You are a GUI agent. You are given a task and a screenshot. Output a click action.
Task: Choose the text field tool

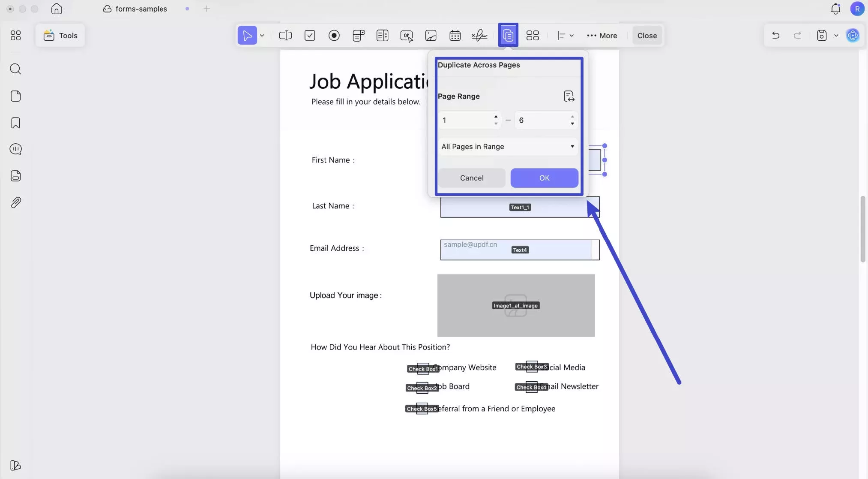(x=285, y=36)
